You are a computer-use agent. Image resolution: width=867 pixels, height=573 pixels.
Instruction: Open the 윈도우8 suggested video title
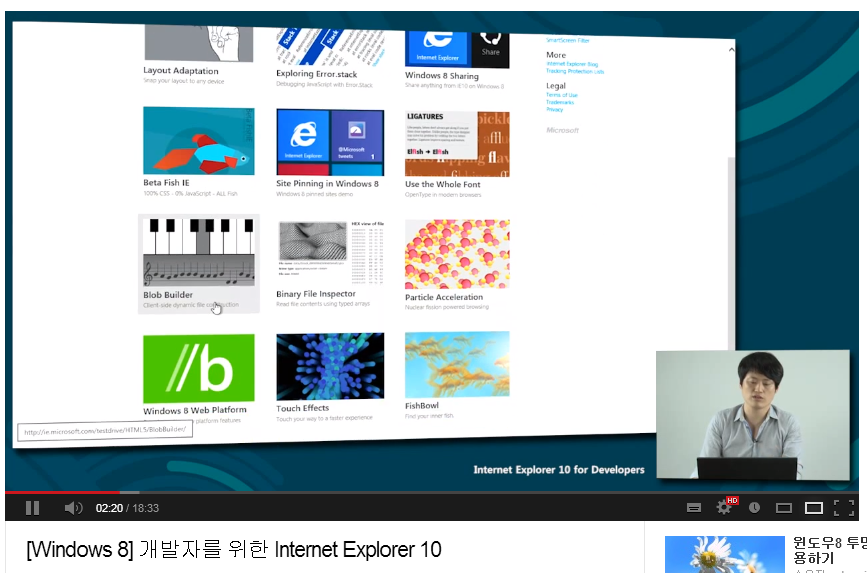pos(829,549)
